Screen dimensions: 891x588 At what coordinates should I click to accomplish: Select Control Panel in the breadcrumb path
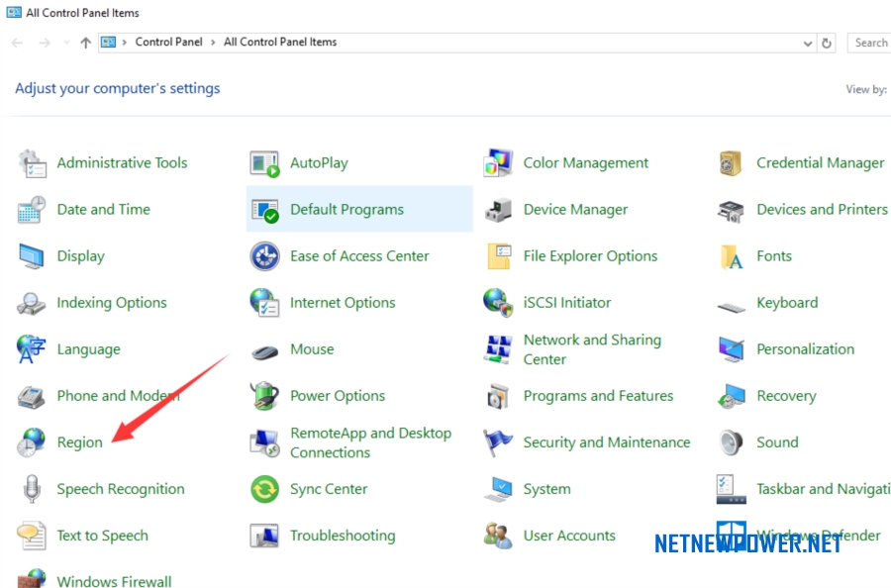pyautogui.click(x=168, y=42)
